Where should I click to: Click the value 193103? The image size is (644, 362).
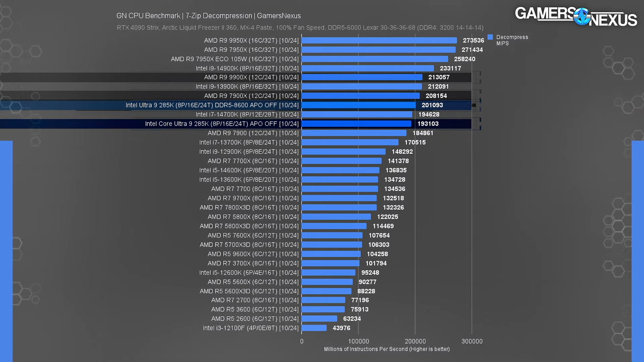click(x=428, y=124)
